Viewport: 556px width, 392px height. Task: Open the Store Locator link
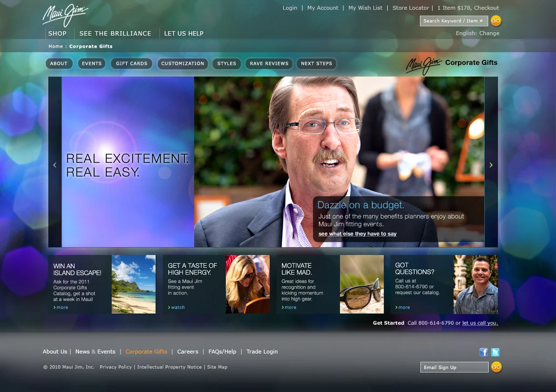click(411, 8)
